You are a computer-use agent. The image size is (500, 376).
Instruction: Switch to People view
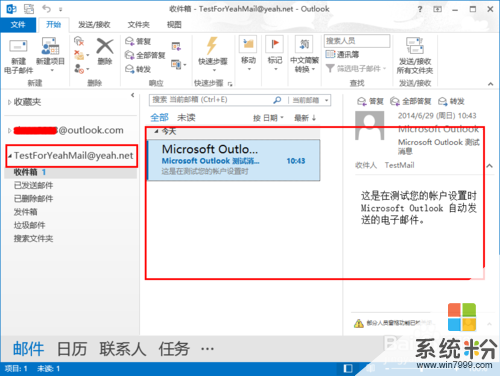123,349
